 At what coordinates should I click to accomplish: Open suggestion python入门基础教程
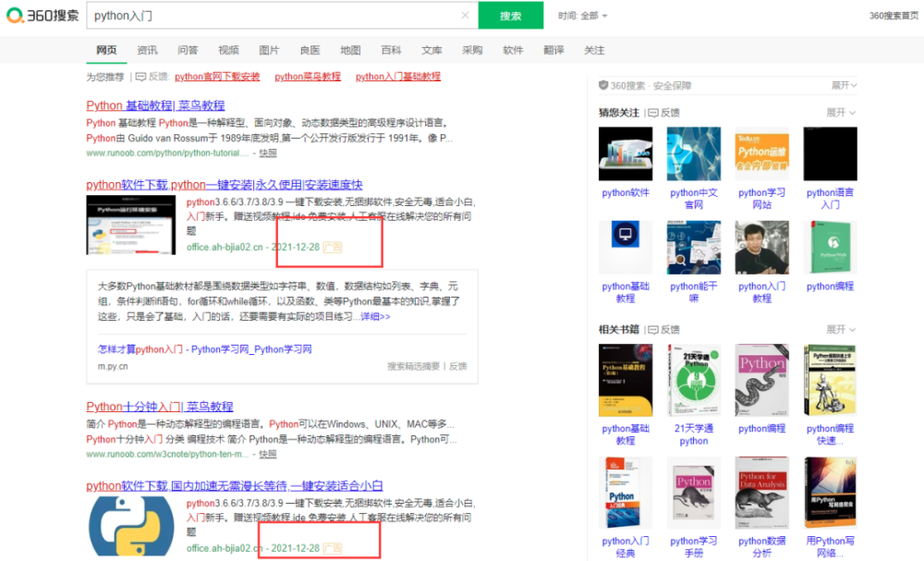coord(397,77)
